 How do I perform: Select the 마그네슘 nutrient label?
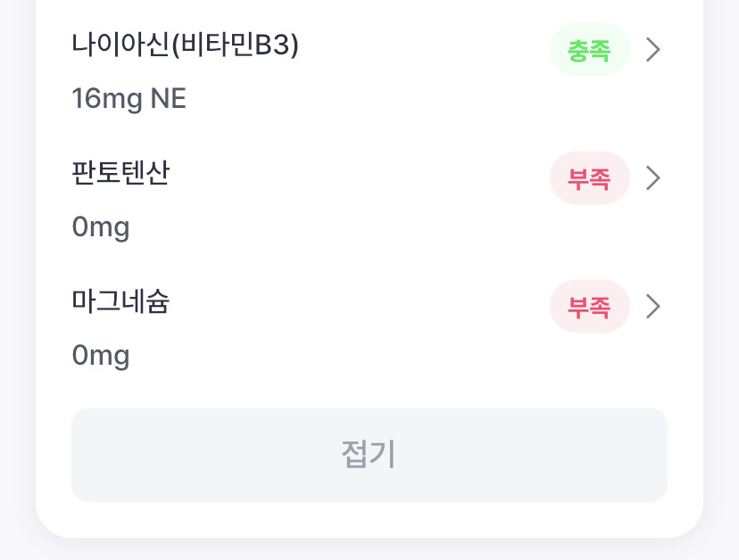120,301
